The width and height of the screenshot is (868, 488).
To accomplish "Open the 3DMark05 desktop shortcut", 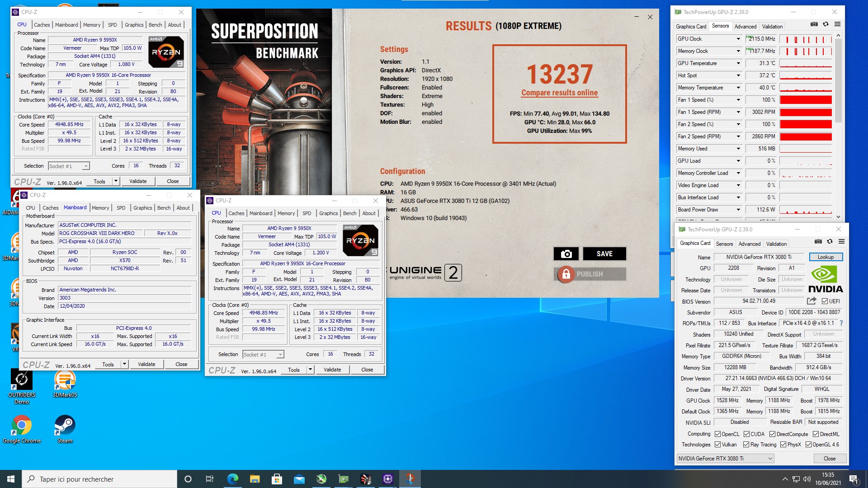I will (x=65, y=384).
